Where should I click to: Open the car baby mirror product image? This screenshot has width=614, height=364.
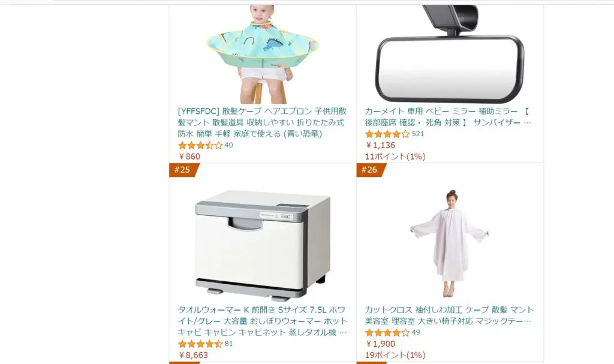450,55
